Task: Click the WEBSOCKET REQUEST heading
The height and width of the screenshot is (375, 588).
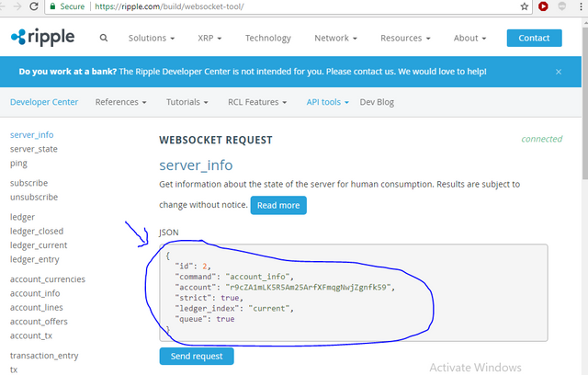Action: (x=216, y=140)
